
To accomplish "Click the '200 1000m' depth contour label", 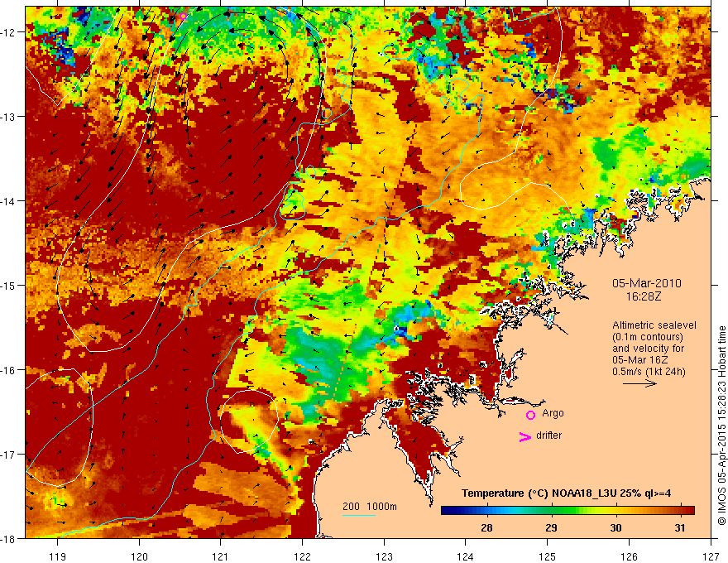I will tap(370, 507).
